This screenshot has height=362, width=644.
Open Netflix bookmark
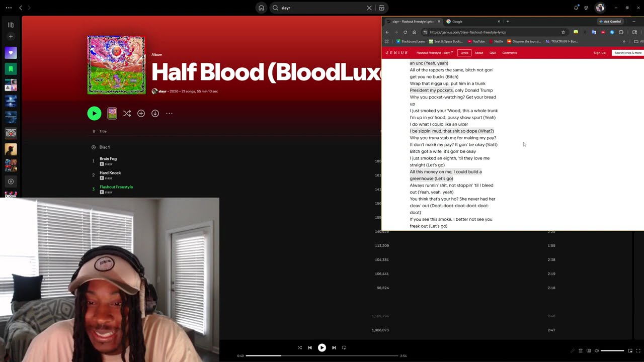click(x=496, y=42)
